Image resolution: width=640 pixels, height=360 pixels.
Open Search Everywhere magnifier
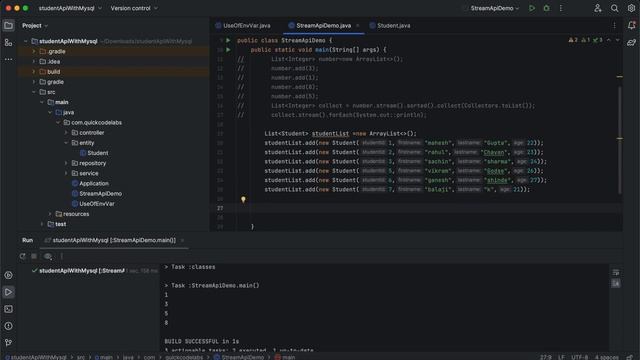614,8
